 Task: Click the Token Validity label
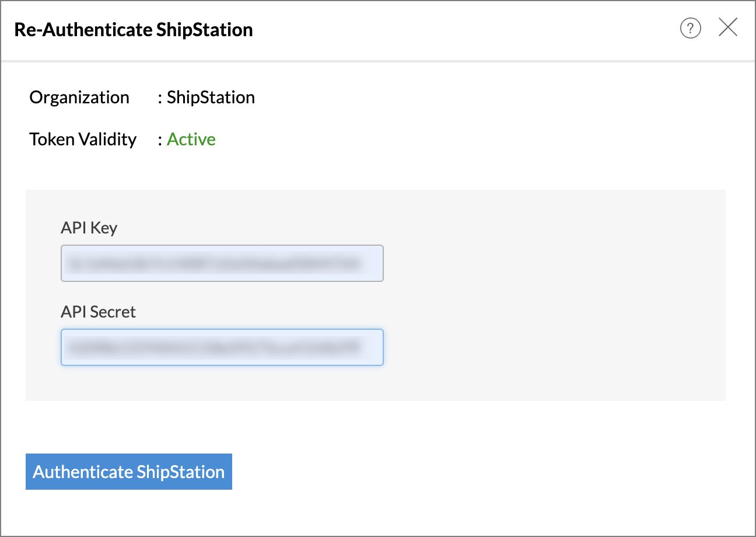(x=83, y=140)
